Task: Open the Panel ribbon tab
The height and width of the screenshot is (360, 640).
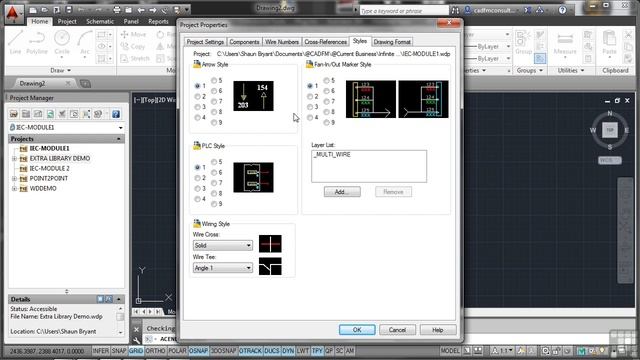Action: [x=131, y=21]
